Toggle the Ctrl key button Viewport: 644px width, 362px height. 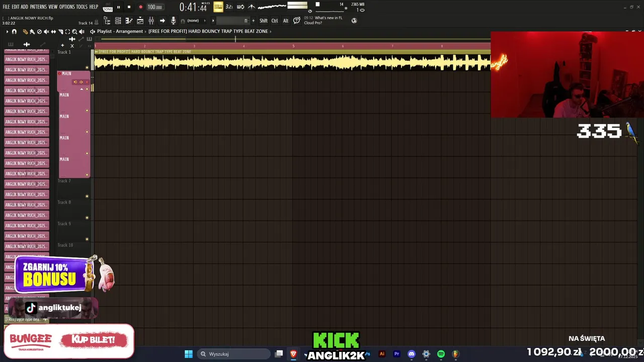[275, 21]
